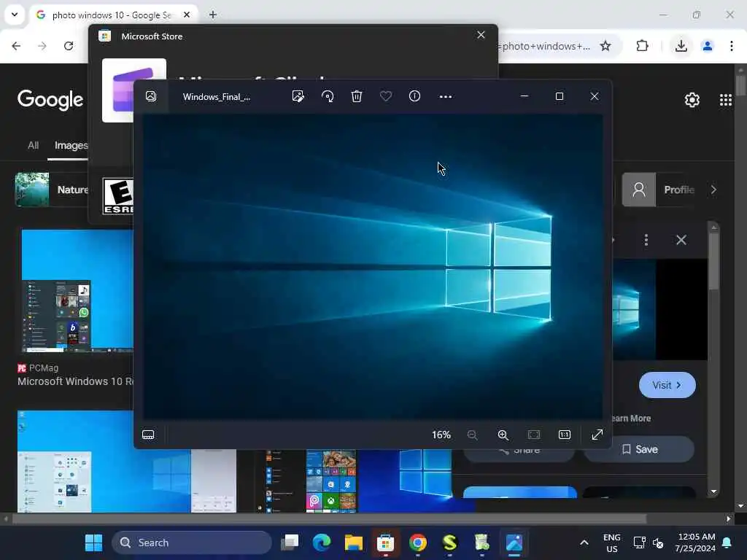Toggle the filmstrip view in Photos
This screenshot has width=747, height=560.
point(148,435)
